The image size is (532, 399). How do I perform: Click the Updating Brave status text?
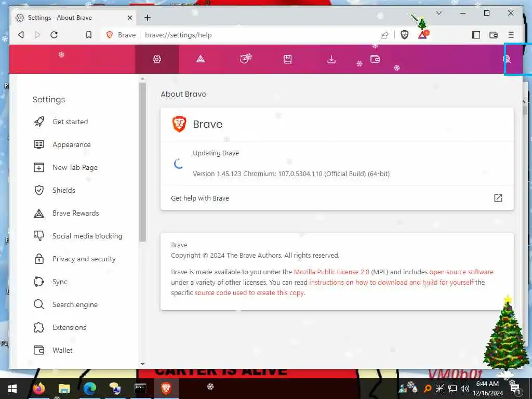(216, 153)
